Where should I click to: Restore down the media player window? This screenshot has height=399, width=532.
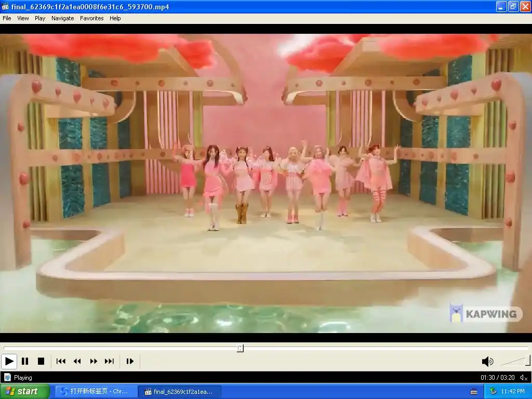(513, 7)
